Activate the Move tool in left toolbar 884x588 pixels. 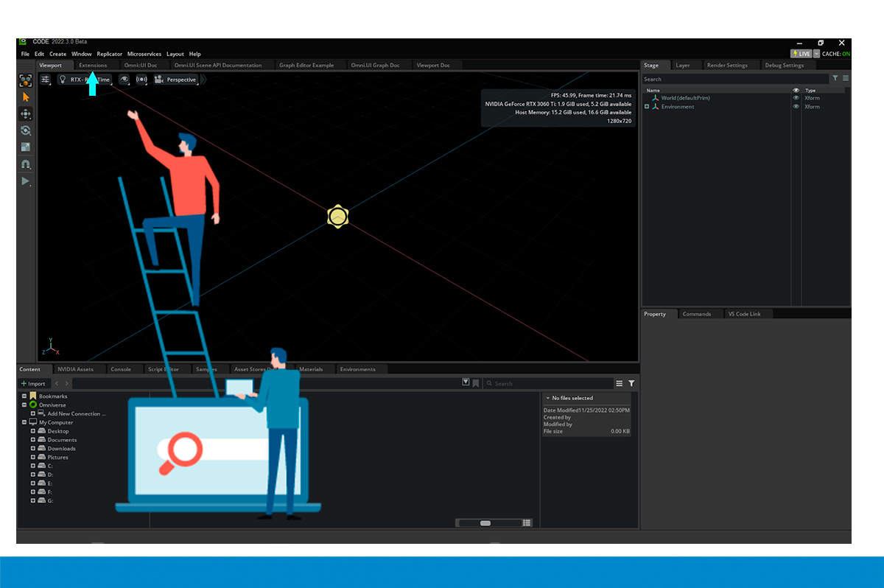[26, 113]
